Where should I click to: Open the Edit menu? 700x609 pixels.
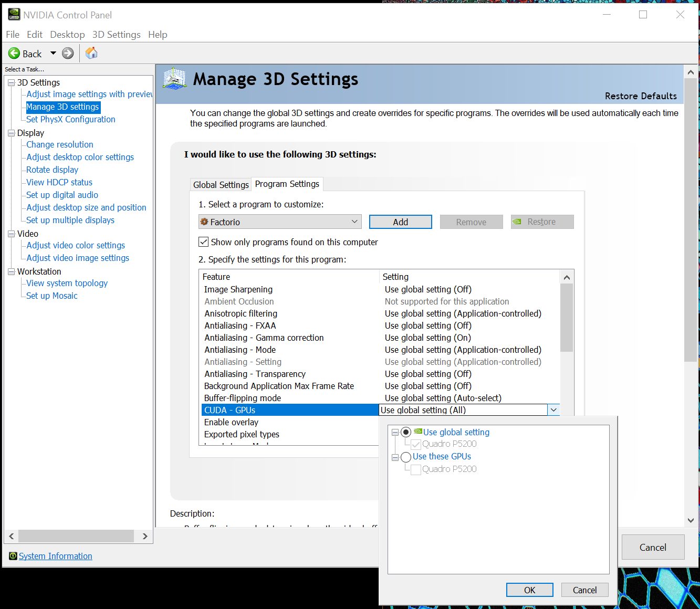[x=35, y=35]
